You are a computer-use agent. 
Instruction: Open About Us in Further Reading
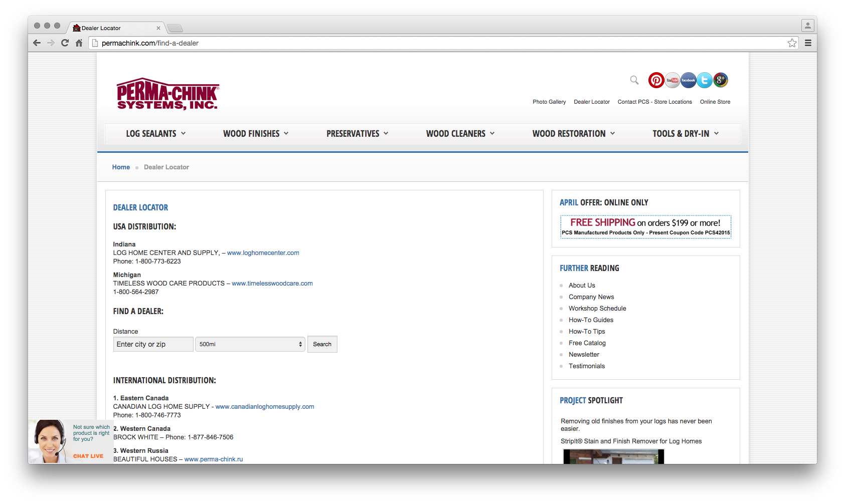point(582,286)
